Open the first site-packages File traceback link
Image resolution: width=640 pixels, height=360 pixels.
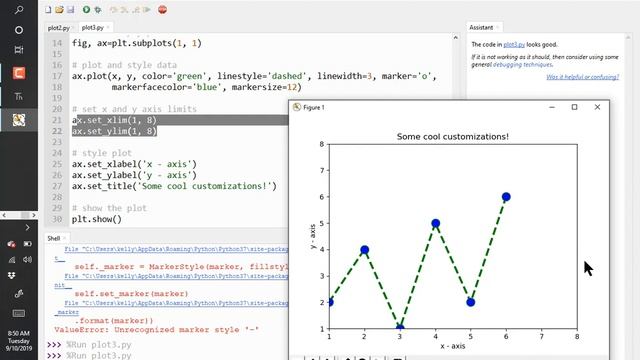(x=176, y=249)
